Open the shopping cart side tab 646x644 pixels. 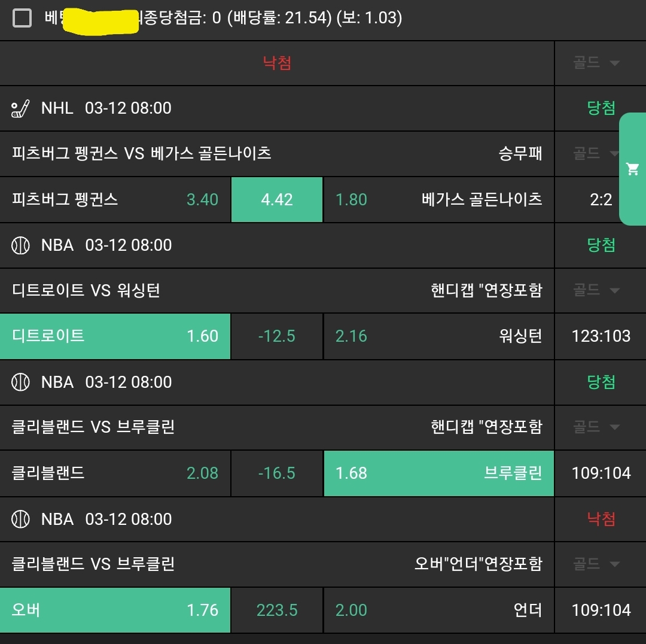tap(633, 169)
